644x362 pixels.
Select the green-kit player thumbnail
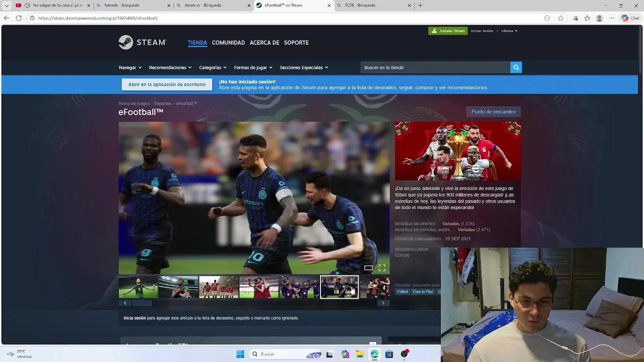[138, 287]
